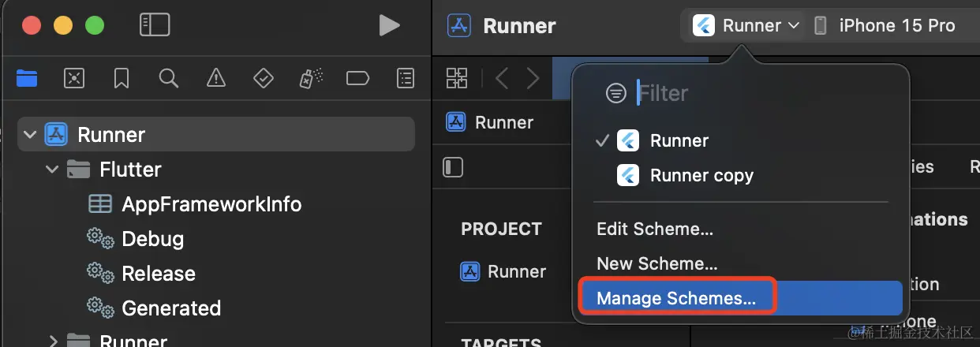Open Manage Schemes dialog
980x347 pixels.
[x=676, y=298]
